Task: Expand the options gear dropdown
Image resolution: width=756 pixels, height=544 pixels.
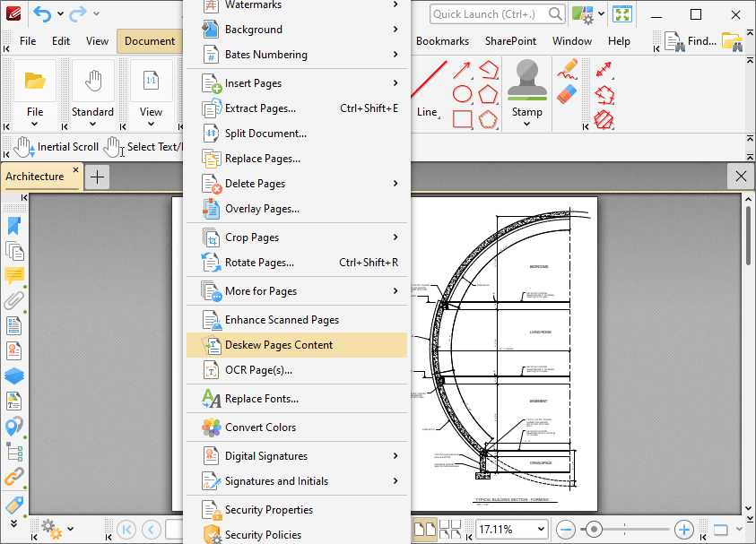Action: [x=70, y=529]
